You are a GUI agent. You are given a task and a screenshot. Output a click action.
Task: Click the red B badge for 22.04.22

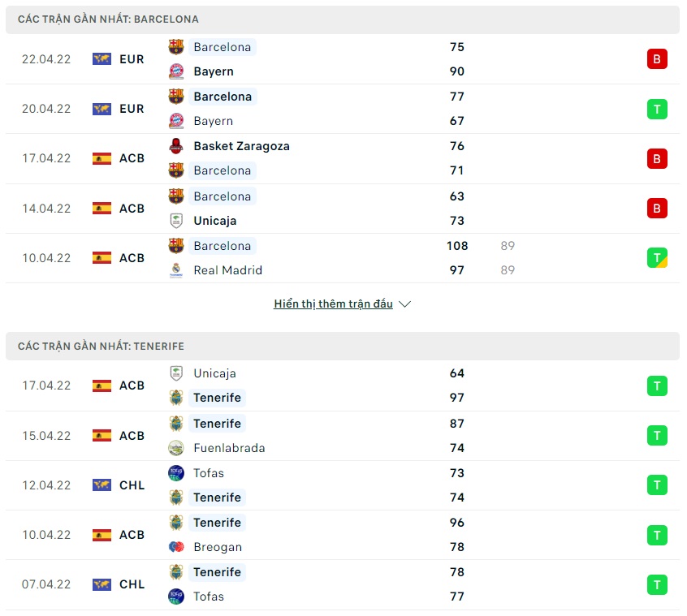[657, 59]
